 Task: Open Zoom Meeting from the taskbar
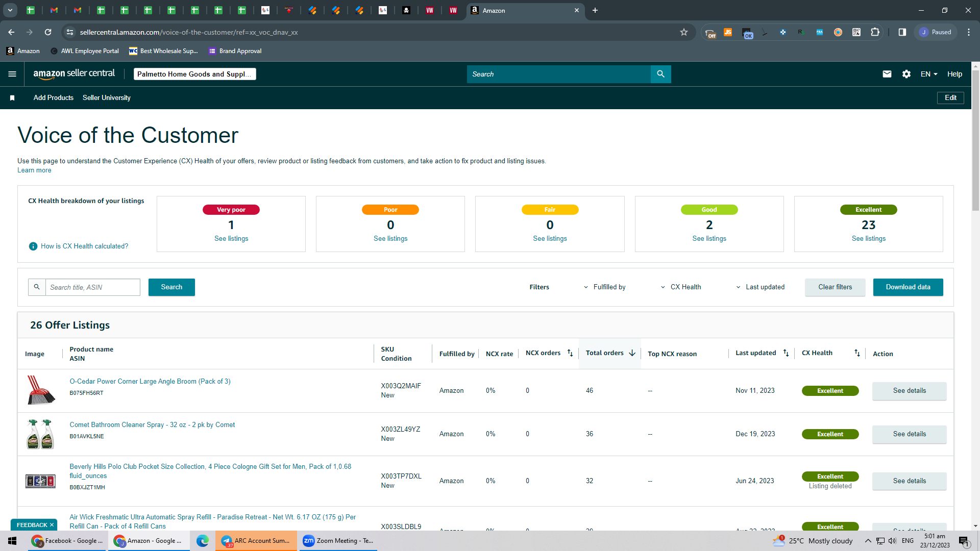click(x=338, y=541)
